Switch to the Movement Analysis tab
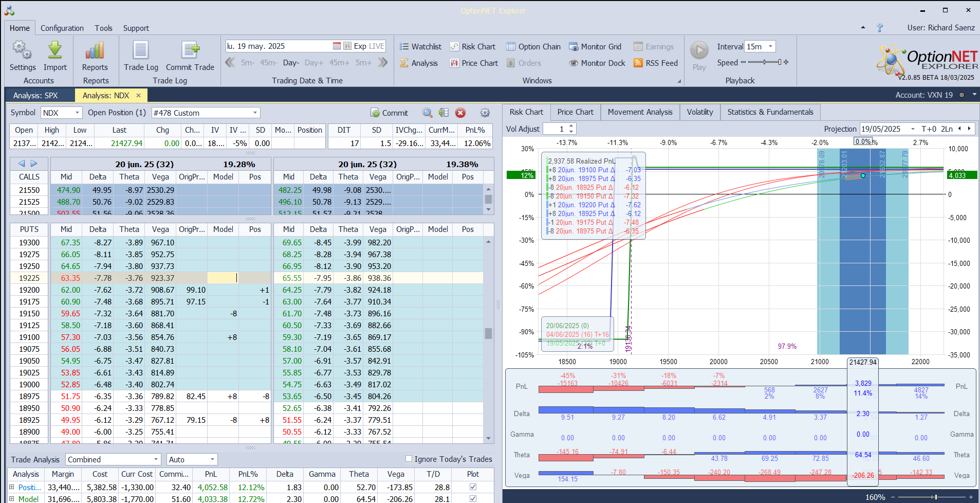 640,112
